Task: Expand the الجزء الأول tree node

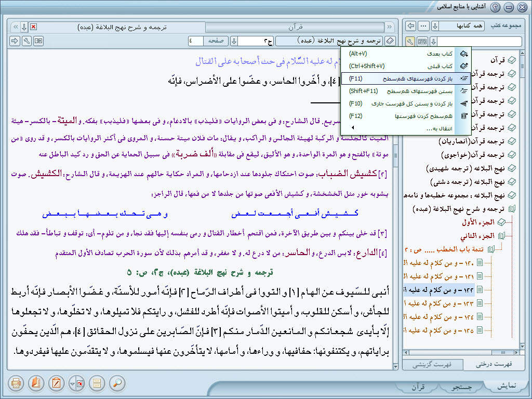Action: click(502, 222)
